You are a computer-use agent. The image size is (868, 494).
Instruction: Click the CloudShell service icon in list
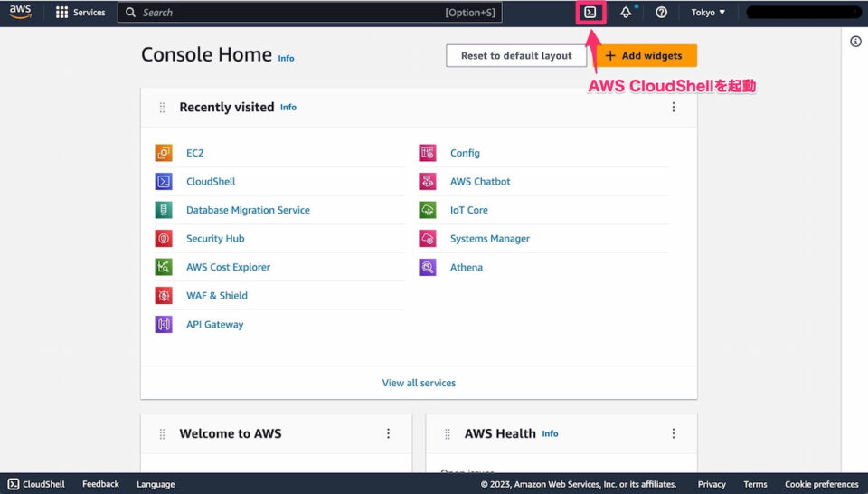[x=164, y=182]
